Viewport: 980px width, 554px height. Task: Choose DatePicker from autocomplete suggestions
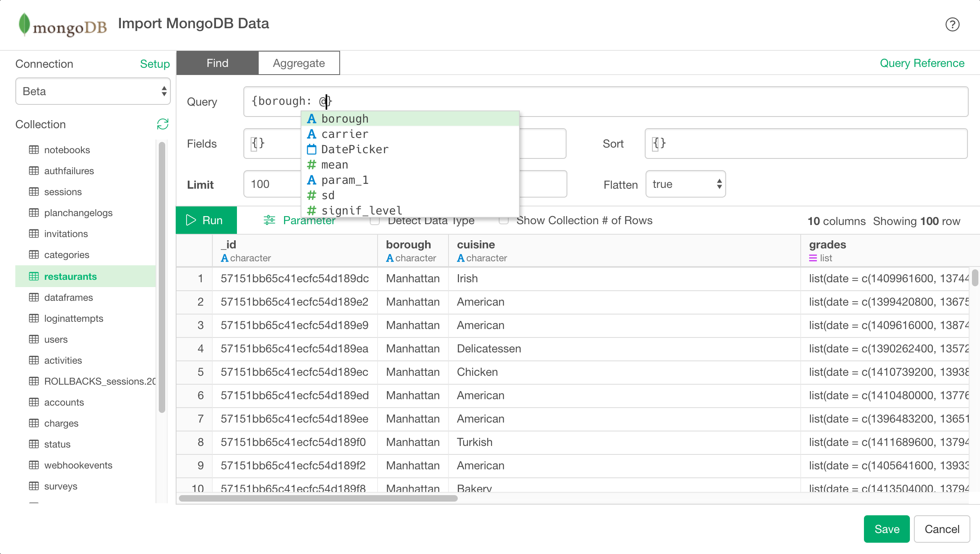click(x=410, y=150)
